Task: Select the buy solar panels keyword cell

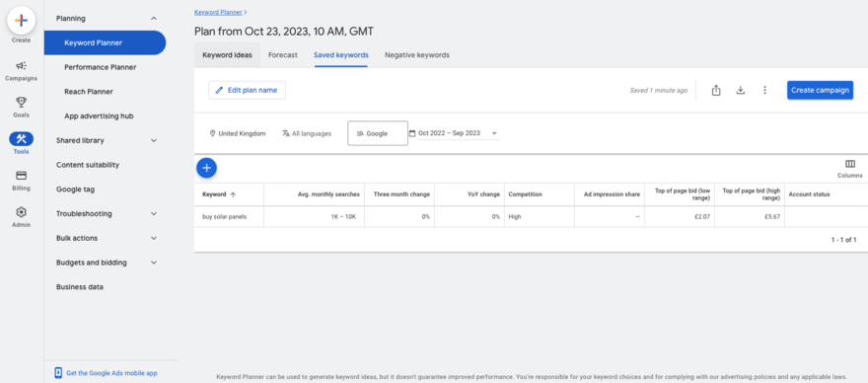Action: (224, 217)
